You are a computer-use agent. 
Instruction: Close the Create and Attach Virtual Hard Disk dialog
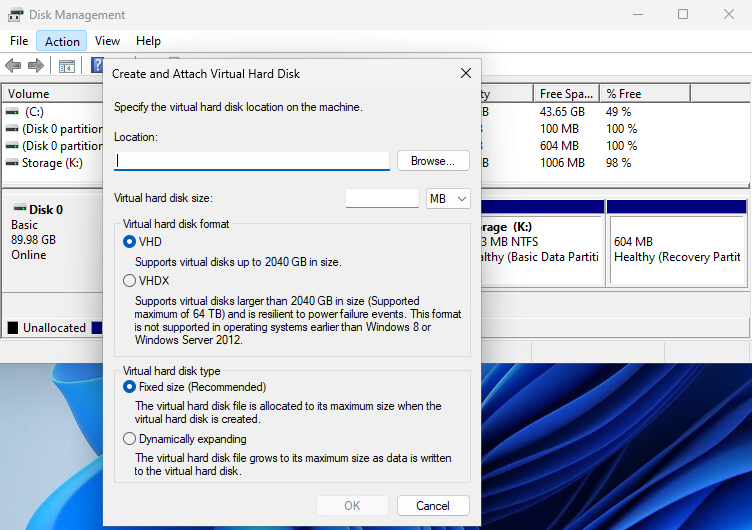click(465, 73)
